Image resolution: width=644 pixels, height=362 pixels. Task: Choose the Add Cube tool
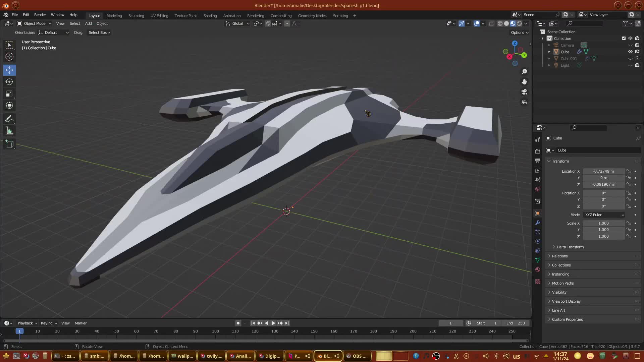click(x=9, y=144)
